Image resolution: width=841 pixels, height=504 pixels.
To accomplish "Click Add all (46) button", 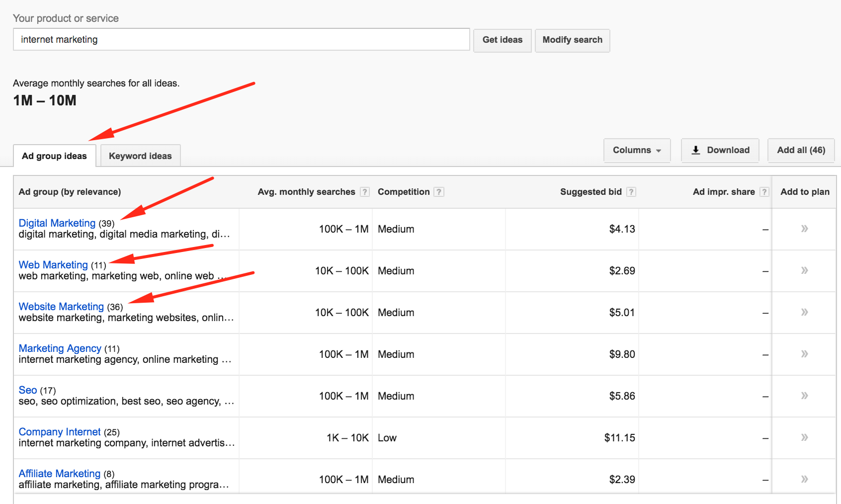I will coord(801,150).
